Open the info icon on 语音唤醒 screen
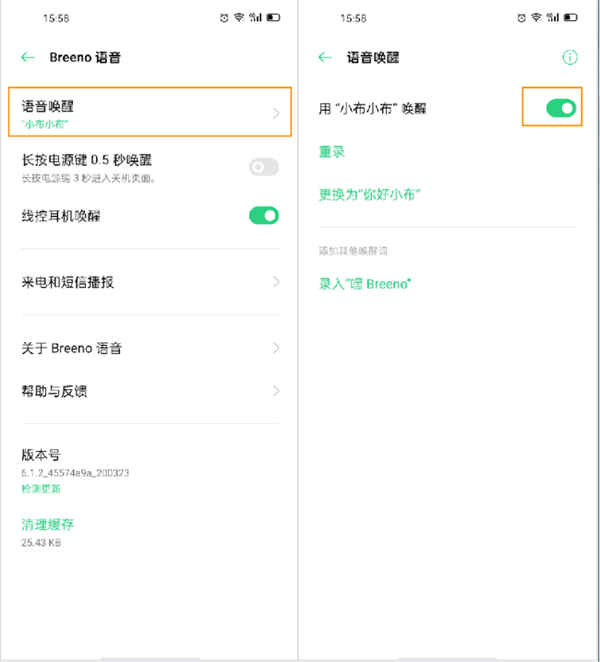 [570, 58]
